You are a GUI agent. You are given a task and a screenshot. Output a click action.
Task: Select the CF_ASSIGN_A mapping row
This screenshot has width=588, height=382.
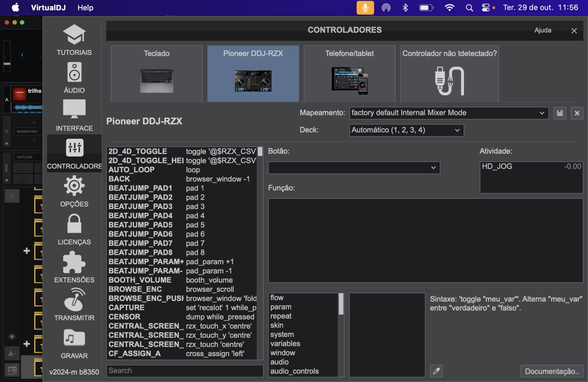click(x=182, y=354)
